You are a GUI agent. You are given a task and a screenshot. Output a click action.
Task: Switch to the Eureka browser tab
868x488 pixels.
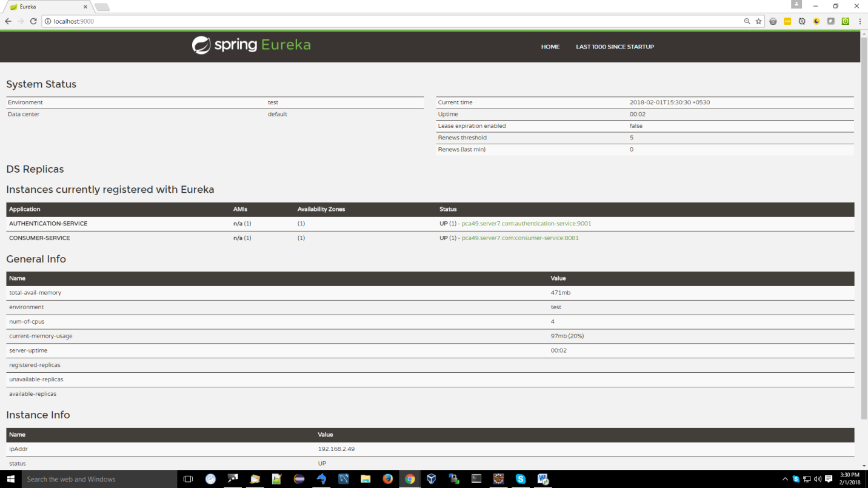point(48,7)
